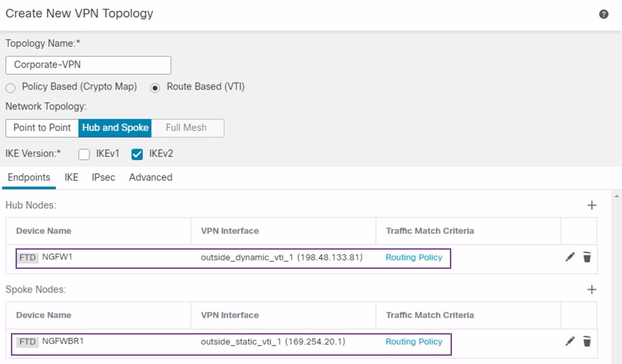The height and width of the screenshot is (364, 622).
Task: Select the Full Mesh topology
Action: [186, 128]
